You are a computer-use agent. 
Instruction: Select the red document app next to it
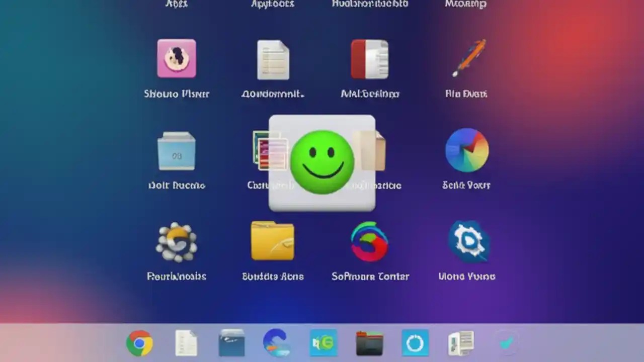coord(370,59)
